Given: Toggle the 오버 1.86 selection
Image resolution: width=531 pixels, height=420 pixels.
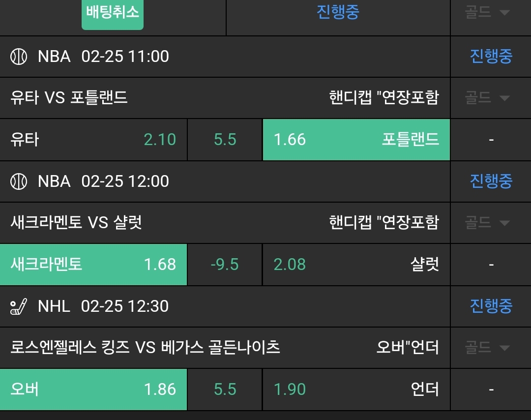Looking at the screenshot, I should 93,390.
